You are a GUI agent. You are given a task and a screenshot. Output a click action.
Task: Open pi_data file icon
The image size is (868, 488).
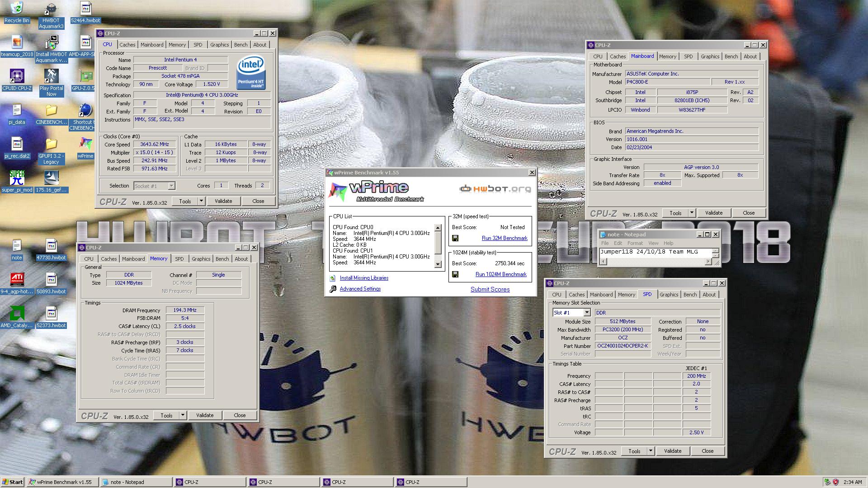pos(17,114)
